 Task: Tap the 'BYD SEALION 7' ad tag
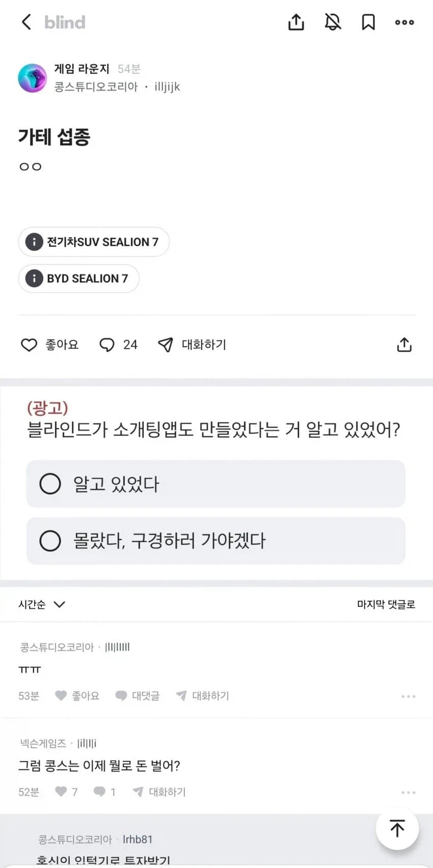pyautogui.click(x=79, y=278)
